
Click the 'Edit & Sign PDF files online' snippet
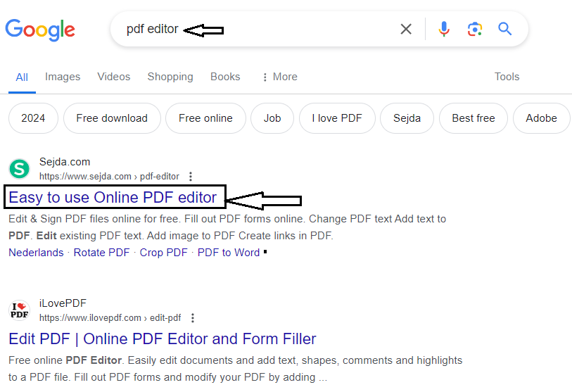[x=227, y=227]
